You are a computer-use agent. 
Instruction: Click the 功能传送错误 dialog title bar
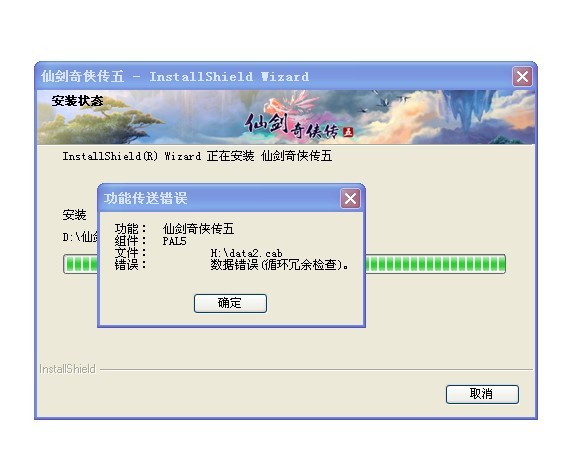click(220, 199)
